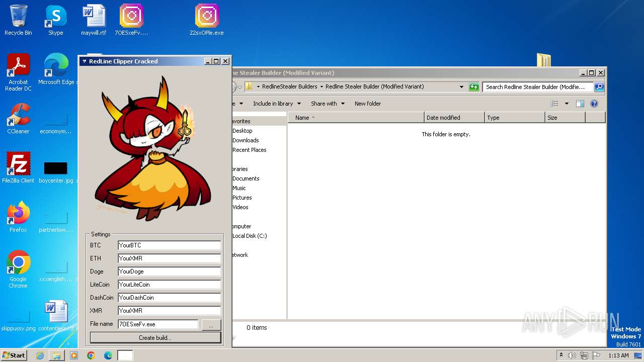Select Pictures in the navigation pane
Viewport: 644px width, 362px height.
(x=242, y=198)
